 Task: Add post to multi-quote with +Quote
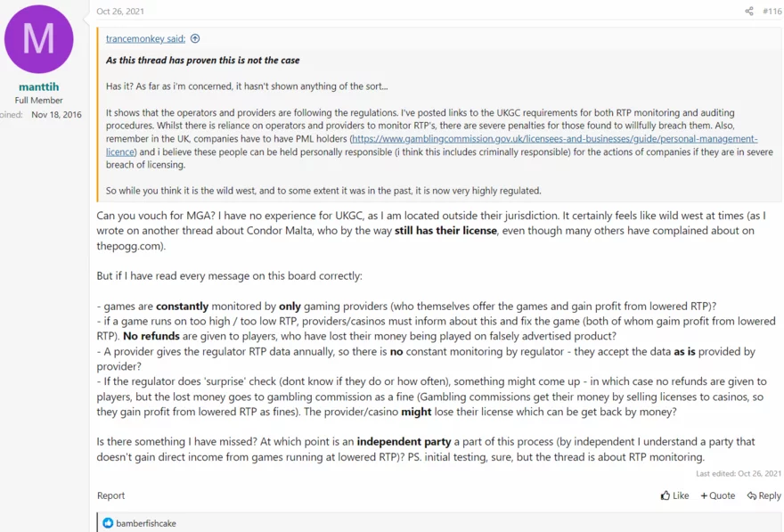718,495
